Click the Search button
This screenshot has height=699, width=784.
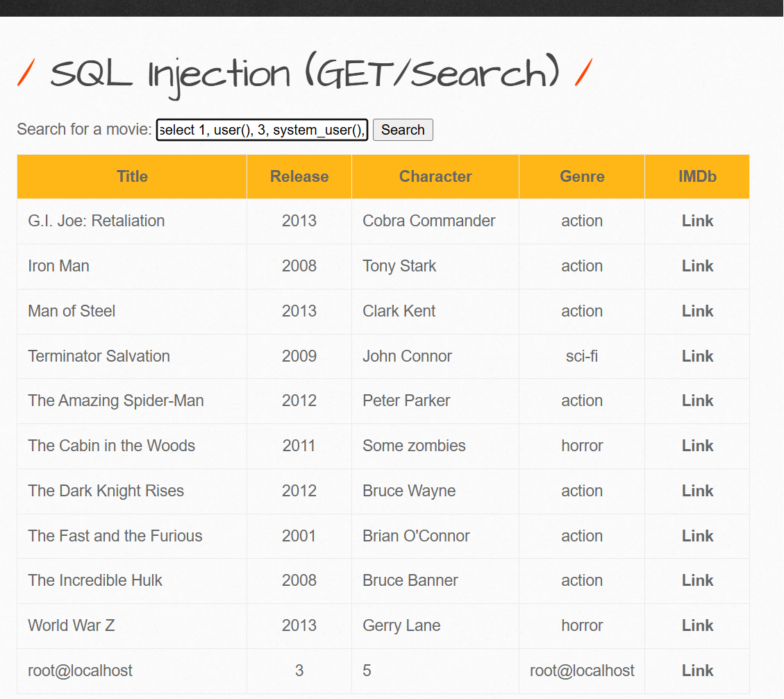pyautogui.click(x=403, y=130)
